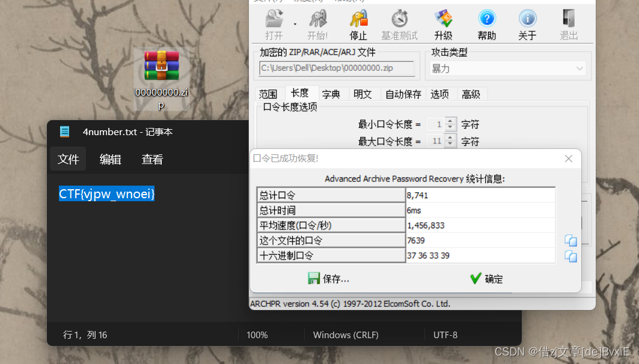
Task: Click 行 1, 列 16 status indicator
Action: 85,335
